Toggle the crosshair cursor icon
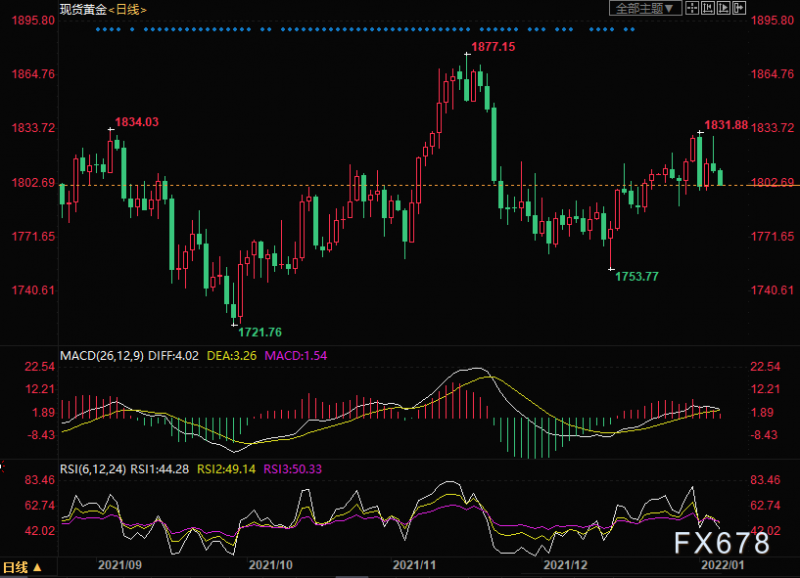800x578 pixels. (692, 8)
